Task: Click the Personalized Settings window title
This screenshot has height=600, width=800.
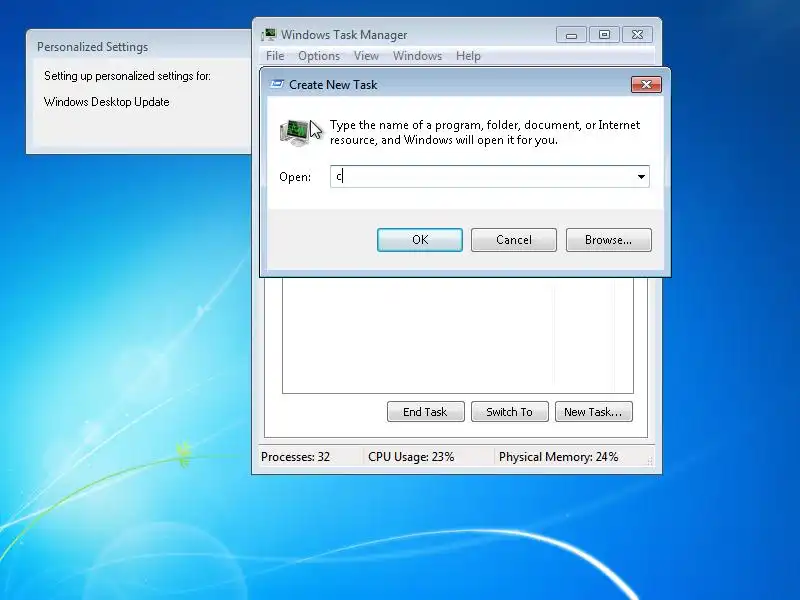Action: (92, 47)
